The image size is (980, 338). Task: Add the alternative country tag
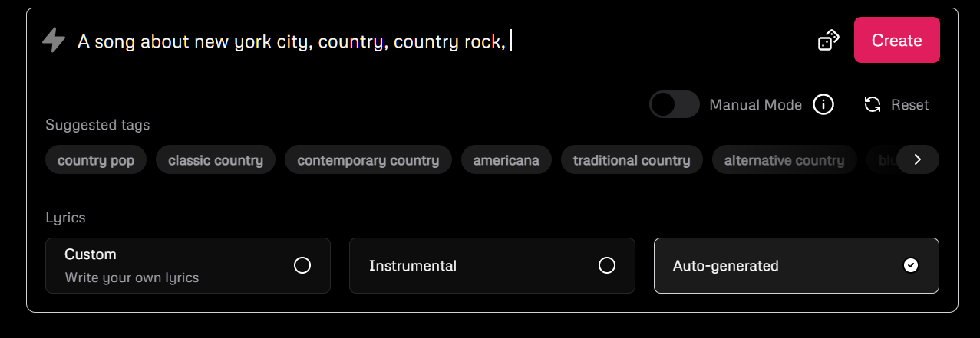pos(784,160)
